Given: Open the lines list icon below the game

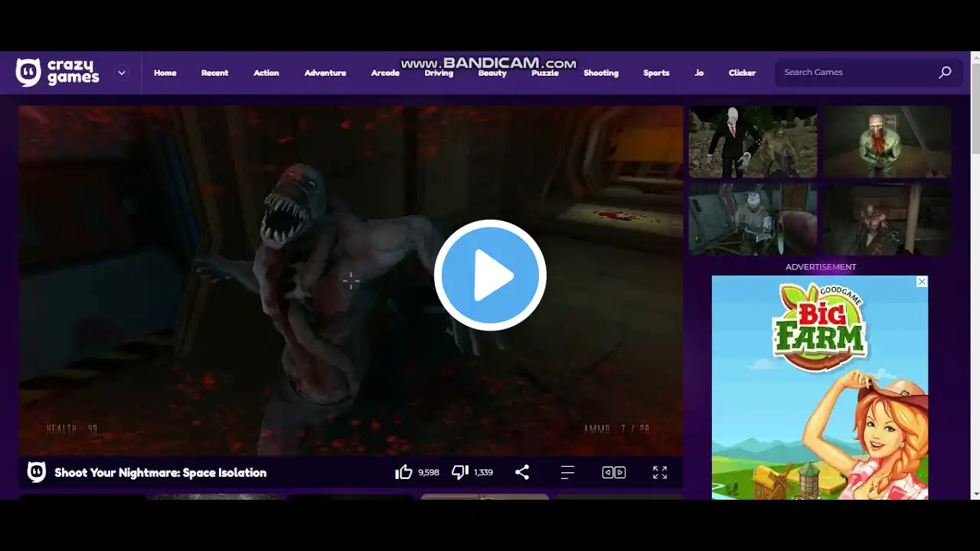Looking at the screenshot, I should coord(567,472).
